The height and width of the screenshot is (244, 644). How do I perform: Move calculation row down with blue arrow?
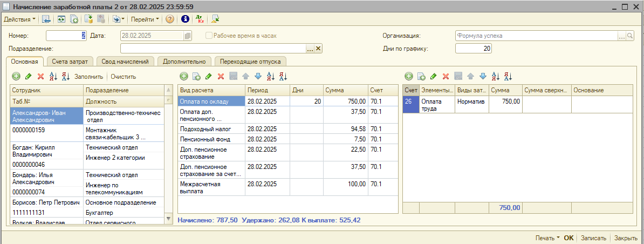tap(257, 77)
